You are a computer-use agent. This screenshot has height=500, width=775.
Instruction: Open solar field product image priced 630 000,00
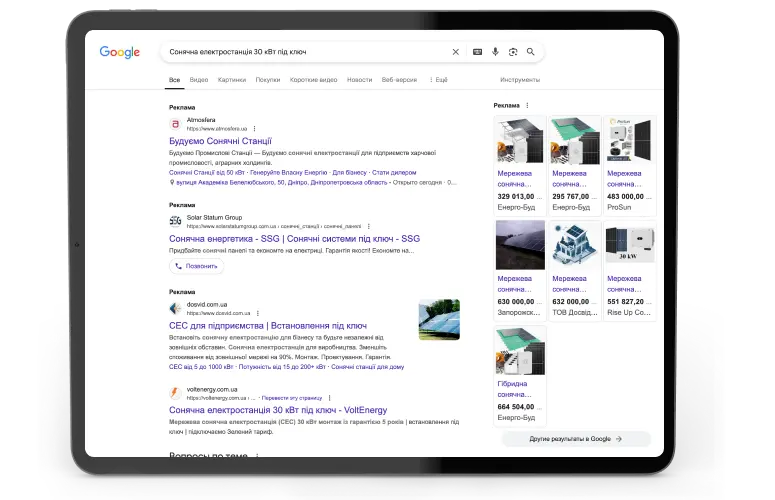[x=520, y=245]
